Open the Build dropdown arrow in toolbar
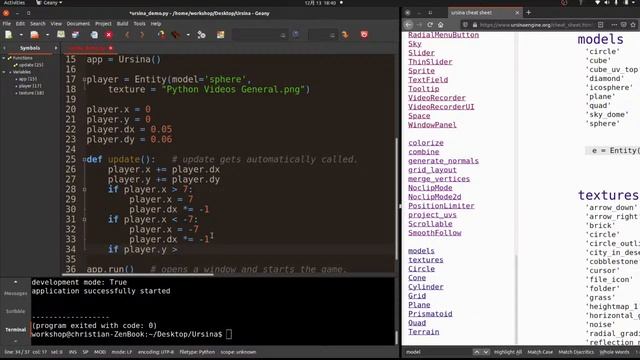640x360 pixels. click(188, 35)
